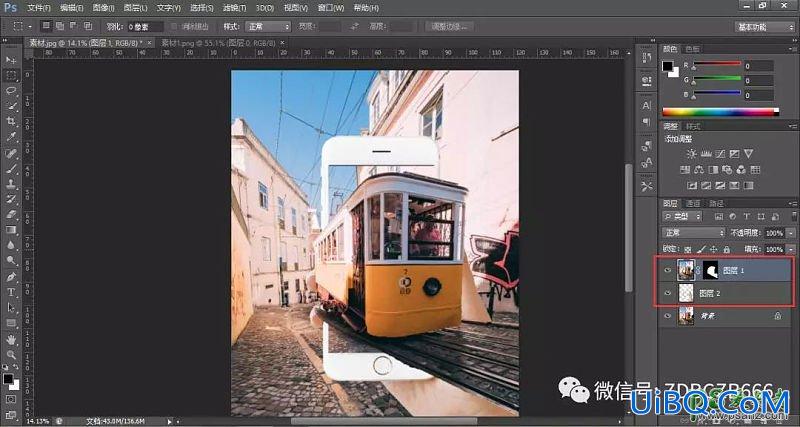Select the Pen tool

click(x=11, y=277)
